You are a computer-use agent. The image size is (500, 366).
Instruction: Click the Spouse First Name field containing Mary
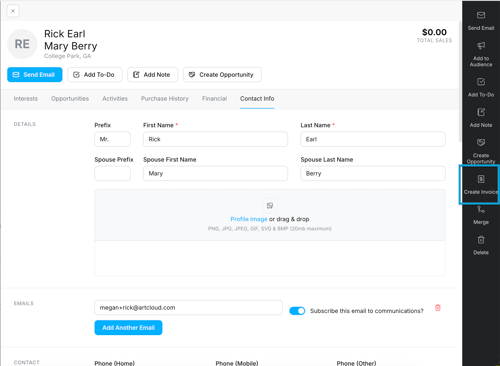(215, 173)
